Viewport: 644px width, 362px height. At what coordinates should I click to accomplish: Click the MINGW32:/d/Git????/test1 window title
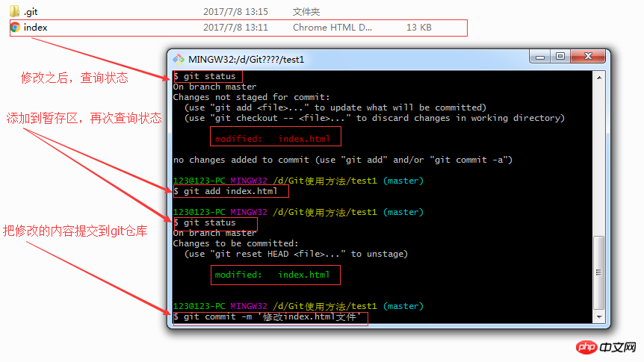[246, 60]
